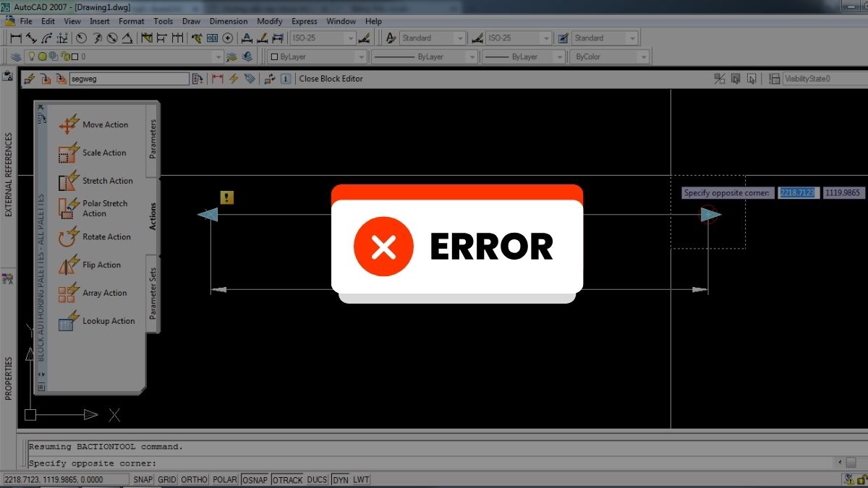Select the Radius dimension tool
868x488 pixels.
[x=81, y=38]
